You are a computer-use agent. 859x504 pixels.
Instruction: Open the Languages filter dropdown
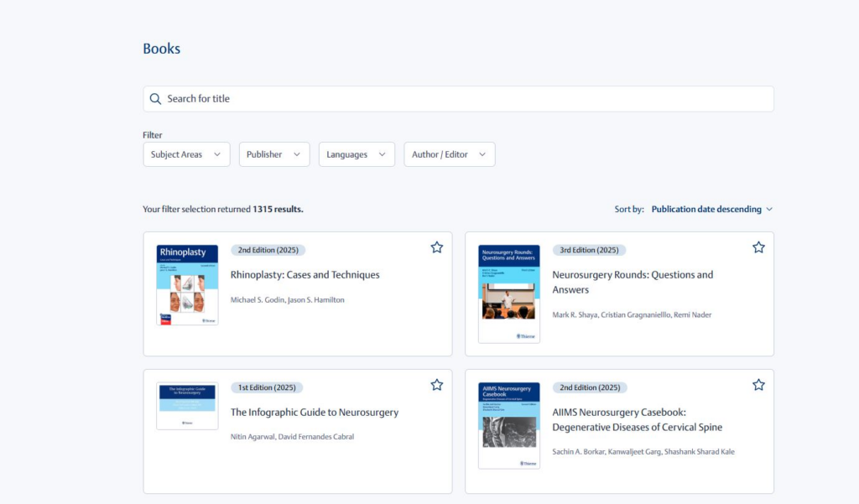click(357, 154)
